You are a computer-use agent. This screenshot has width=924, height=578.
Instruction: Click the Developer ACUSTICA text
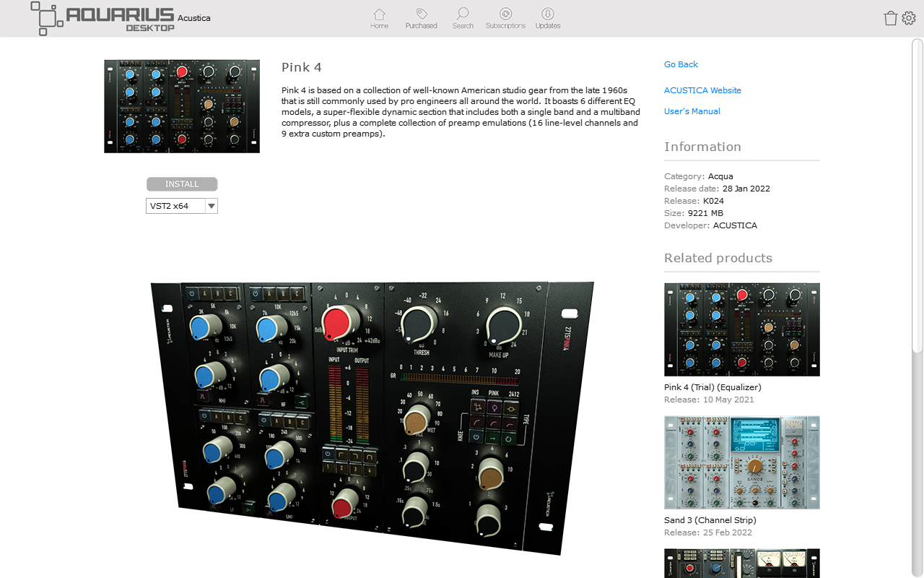710,225
